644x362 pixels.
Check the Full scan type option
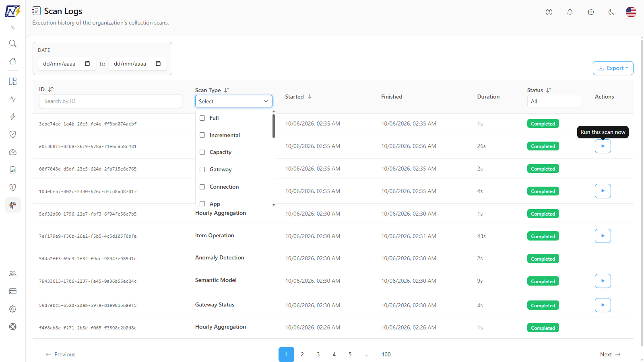coord(202,118)
